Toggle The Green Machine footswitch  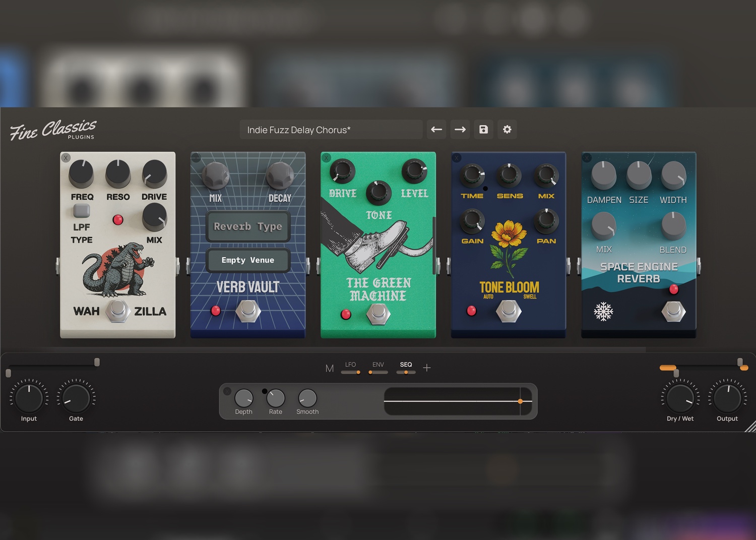coord(378,314)
